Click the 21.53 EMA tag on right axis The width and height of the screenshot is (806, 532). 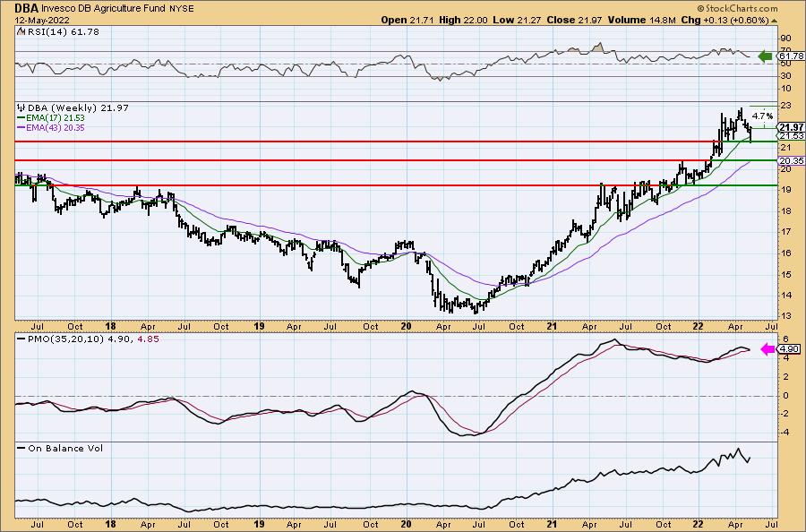click(792, 136)
